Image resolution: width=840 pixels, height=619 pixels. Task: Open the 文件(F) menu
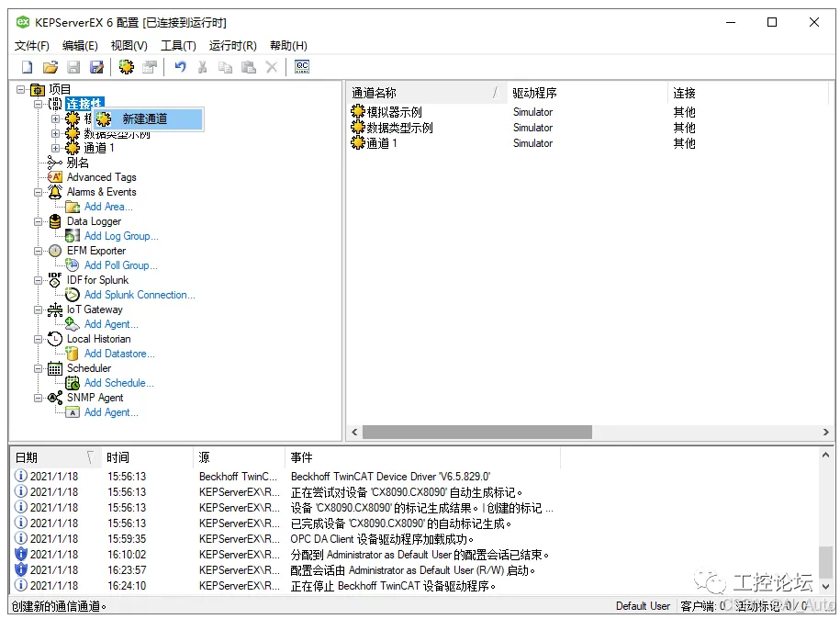point(31,46)
